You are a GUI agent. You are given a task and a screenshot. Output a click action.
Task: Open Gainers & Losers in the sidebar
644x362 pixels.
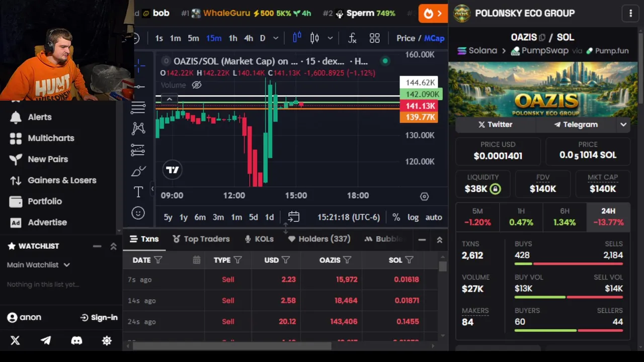pyautogui.click(x=53, y=180)
